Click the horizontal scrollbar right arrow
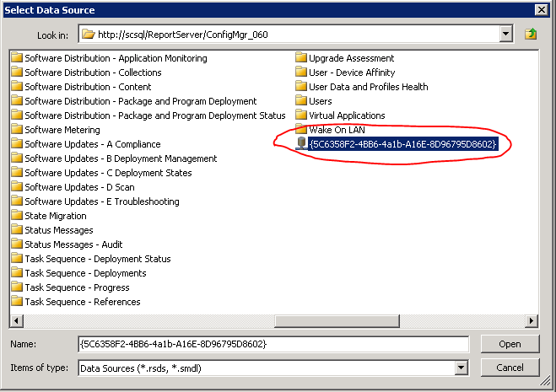 pos(532,321)
